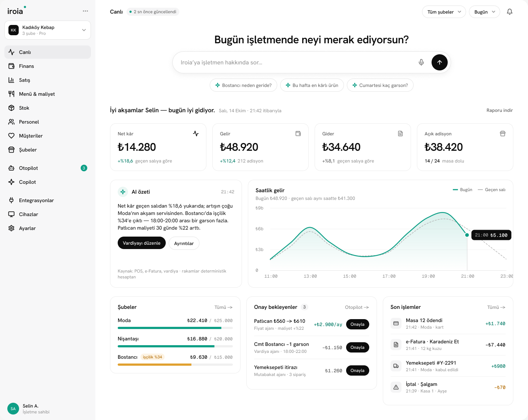Click the Stok box icon in sidebar

[11, 108]
